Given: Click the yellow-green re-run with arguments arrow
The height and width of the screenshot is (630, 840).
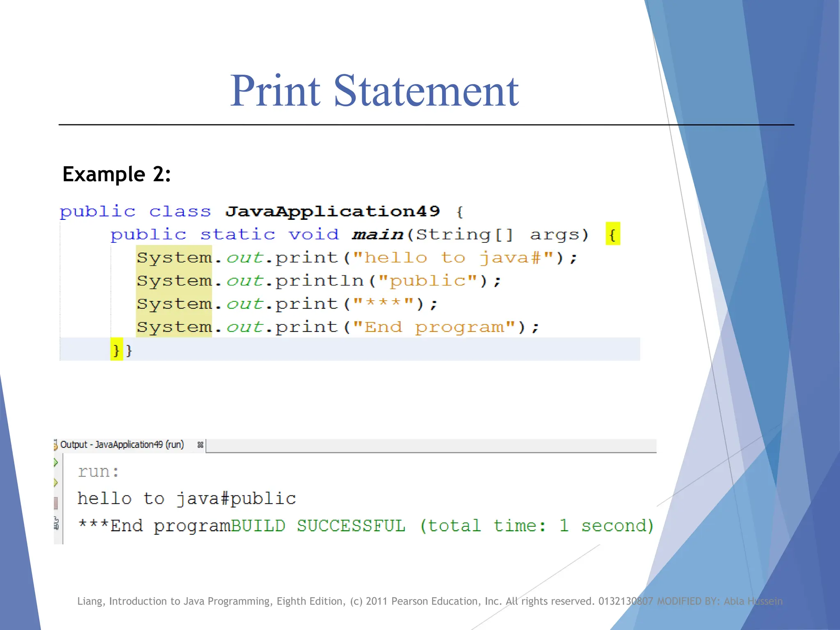Looking at the screenshot, I should (x=56, y=483).
